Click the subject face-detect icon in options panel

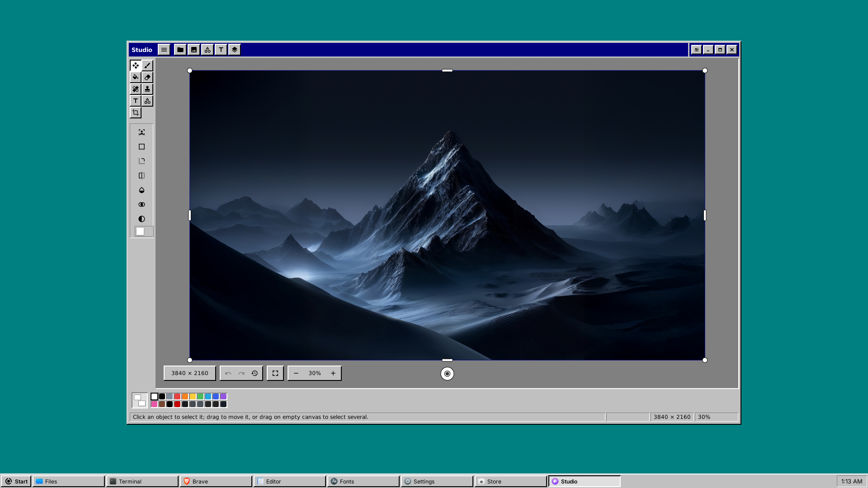tap(142, 132)
